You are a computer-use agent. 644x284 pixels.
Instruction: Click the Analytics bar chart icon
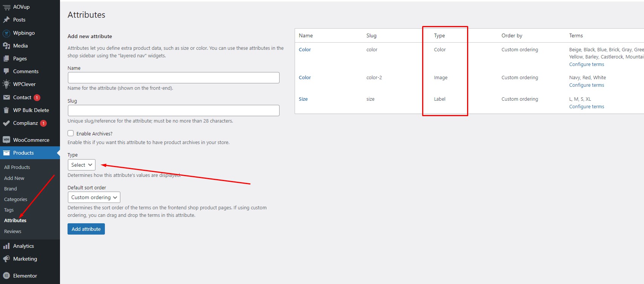pyautogui.click(x=6, y=246)
